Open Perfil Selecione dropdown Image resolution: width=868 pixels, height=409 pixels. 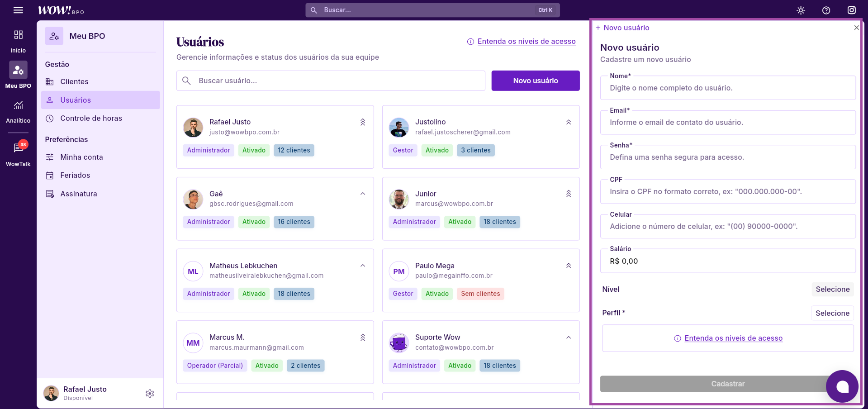(832, 313)
